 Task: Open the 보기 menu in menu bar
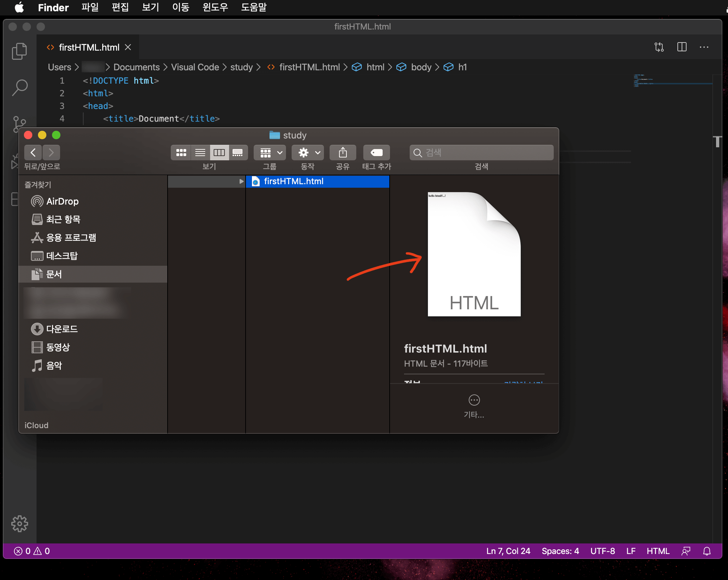click(x=150, y=7)
